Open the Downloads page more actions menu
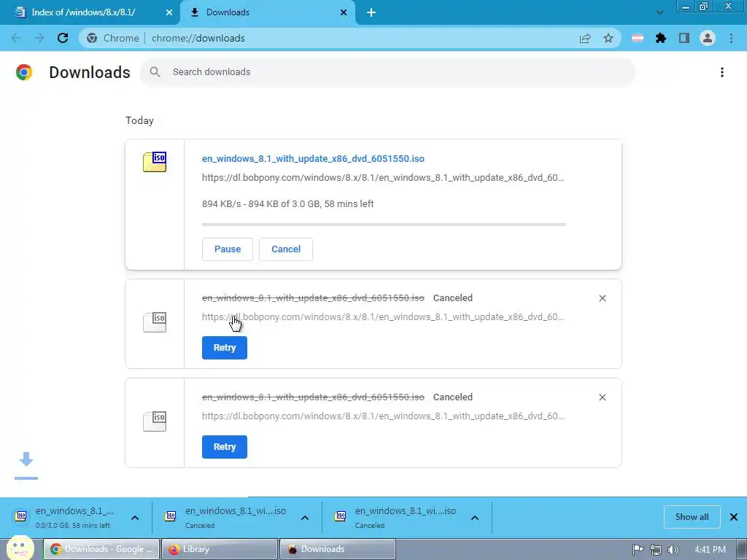The width and height of the screenshot is (747, 560). click(x=722, y=72)
